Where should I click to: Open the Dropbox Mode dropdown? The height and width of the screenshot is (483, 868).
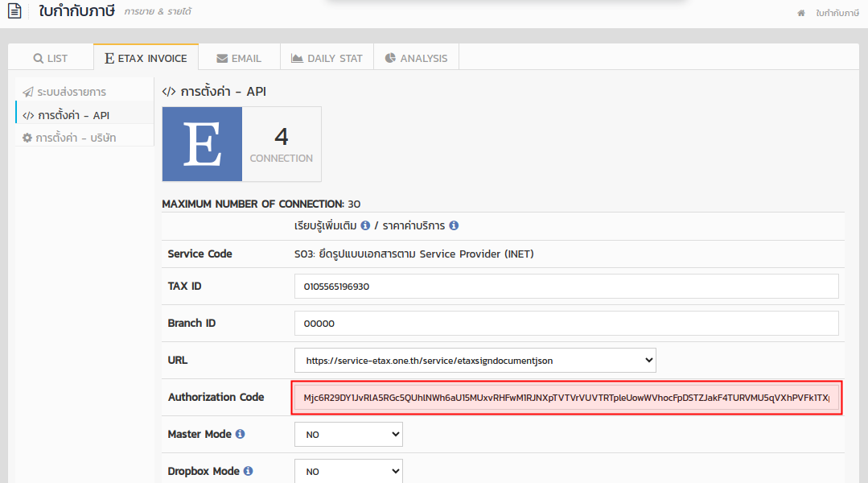[348, 472]
